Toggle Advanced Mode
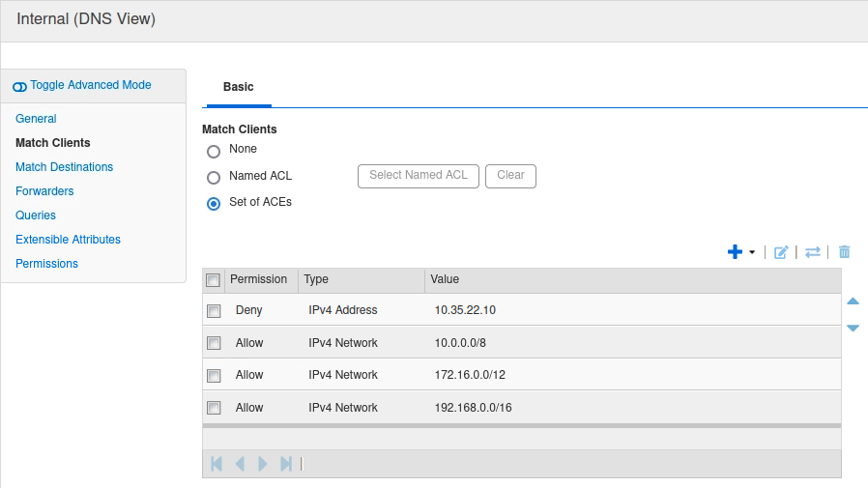This screenshot has width=868, height=488. pyautogui.click(x=83, y=86)
